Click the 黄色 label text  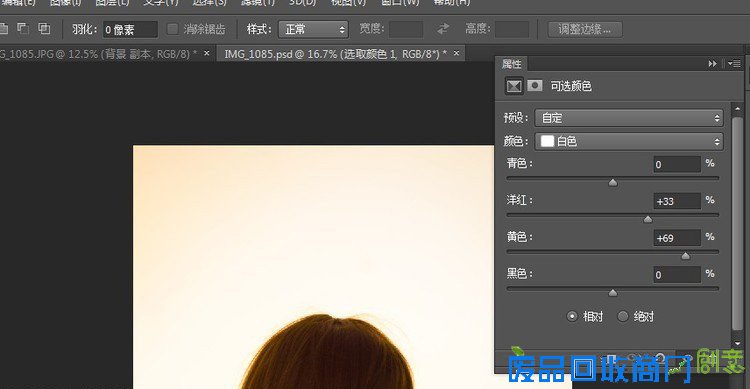pyautogui.click(x=519, y=237)
